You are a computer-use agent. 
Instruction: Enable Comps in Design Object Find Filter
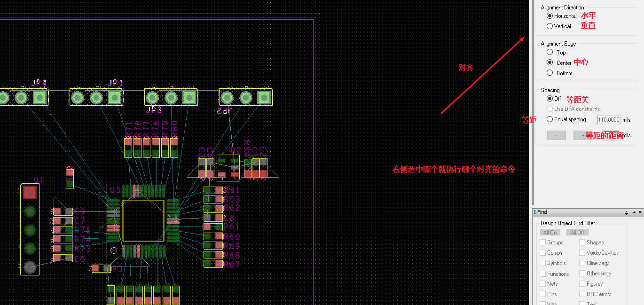[x=542, y=252]
